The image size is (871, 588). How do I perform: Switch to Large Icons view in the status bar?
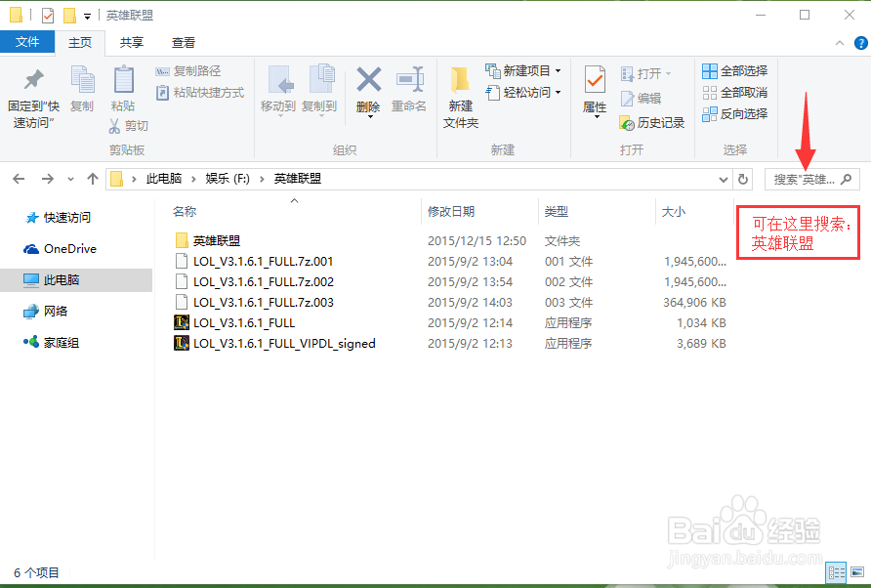coord(857,571)
